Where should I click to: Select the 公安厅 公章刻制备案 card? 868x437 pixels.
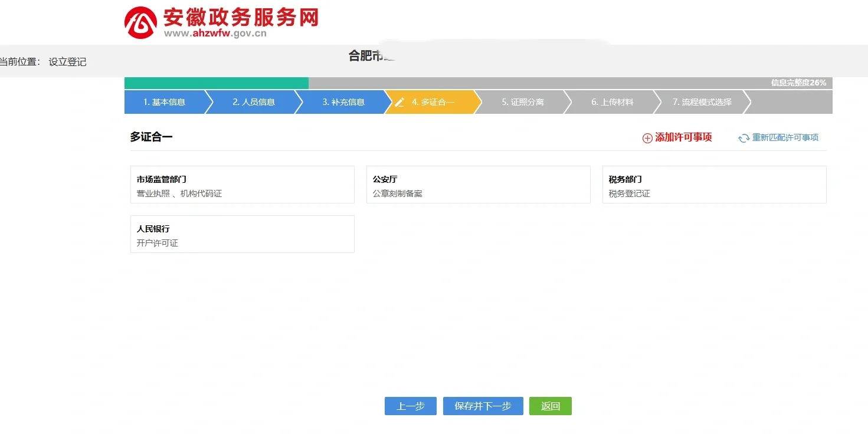pos(478,185)
